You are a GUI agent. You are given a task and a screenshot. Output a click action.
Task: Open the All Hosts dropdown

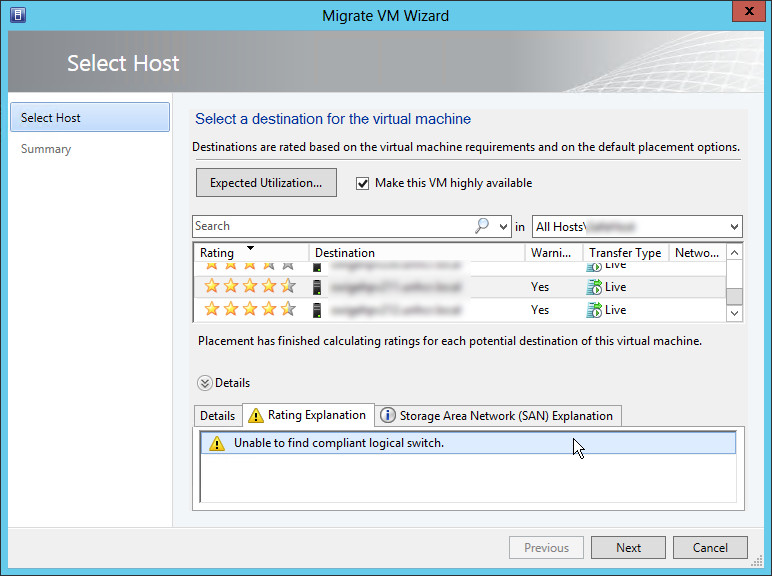(734, 227)
